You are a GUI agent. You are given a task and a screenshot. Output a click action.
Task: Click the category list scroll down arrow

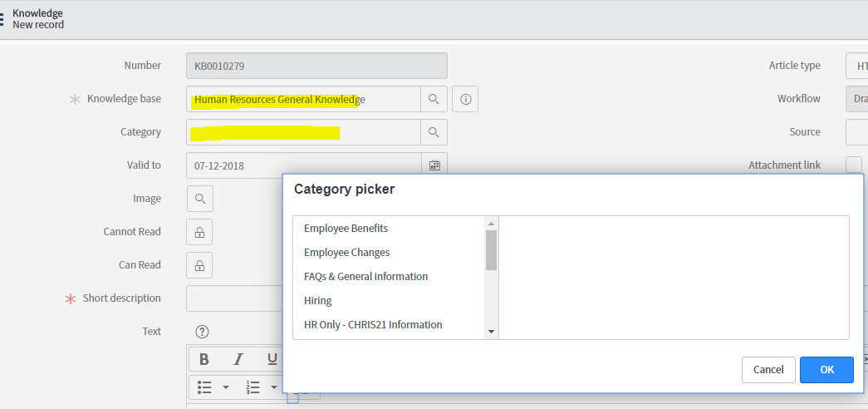[491, 332]
